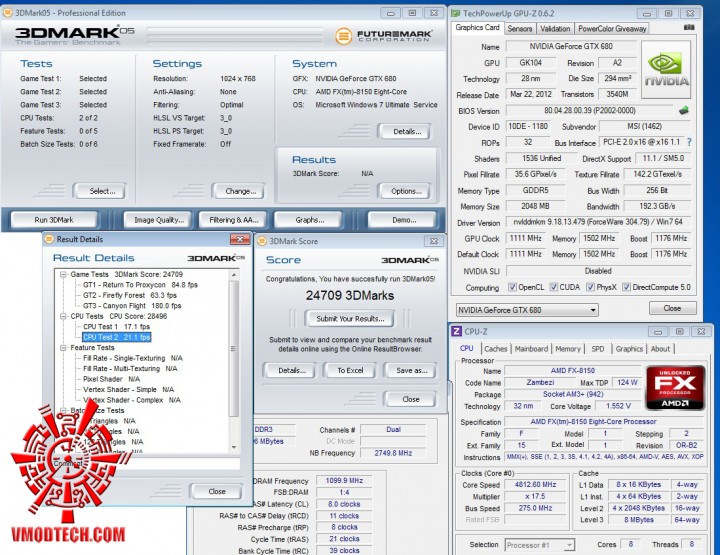Click the CPU-Z title bar icon
Screen dimensions: 720x555
click(x=456, y=331)
